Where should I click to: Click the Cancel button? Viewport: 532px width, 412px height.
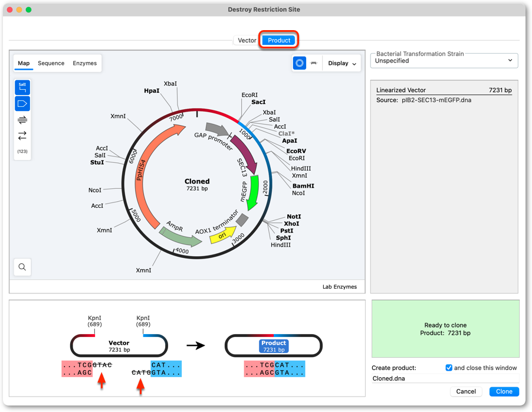point(466,391)
